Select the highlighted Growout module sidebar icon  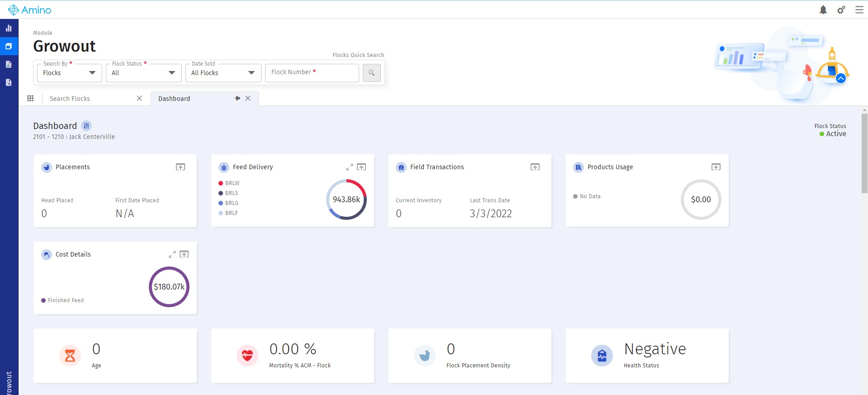[x=9, y=46]
